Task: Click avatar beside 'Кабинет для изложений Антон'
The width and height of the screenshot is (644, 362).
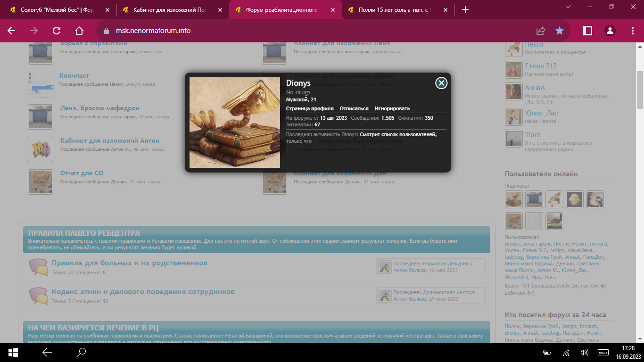Action: tap(41, 149)
